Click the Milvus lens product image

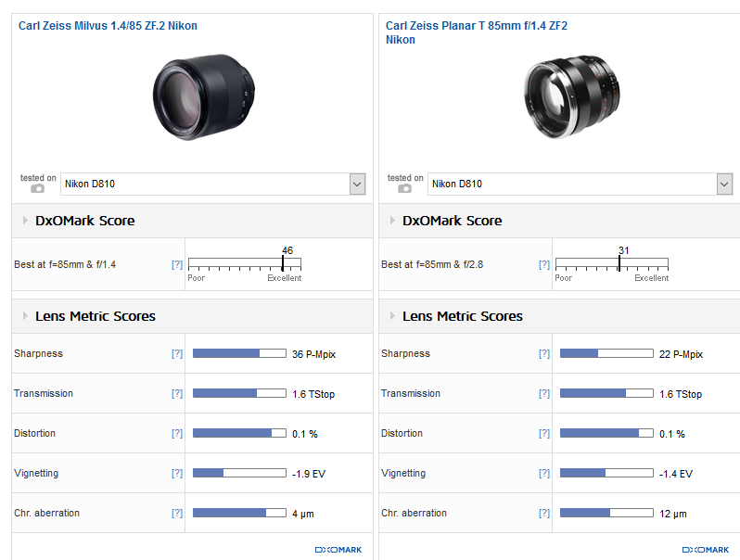(x=203, y=96)
